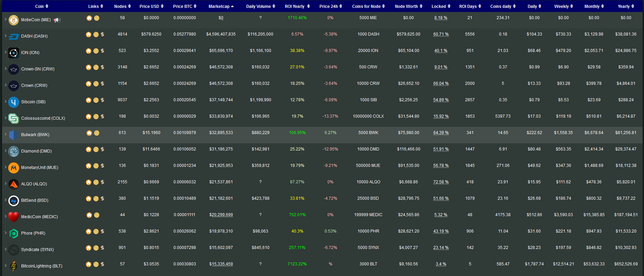This screenshot has height=276, width=644.
Task: Select the Diamond (DMD) coin name
Action: click(x=36, y=151)
